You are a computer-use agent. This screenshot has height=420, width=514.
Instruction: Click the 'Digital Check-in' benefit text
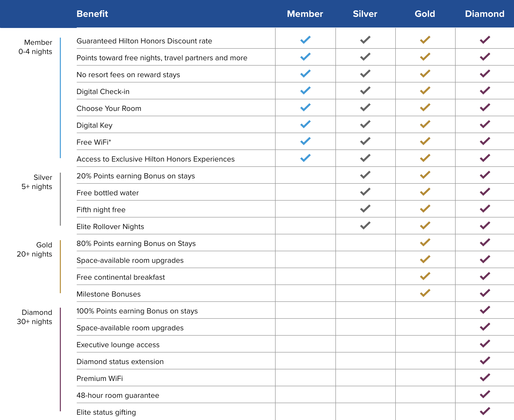pyautogui.click(x=103, y=92)
